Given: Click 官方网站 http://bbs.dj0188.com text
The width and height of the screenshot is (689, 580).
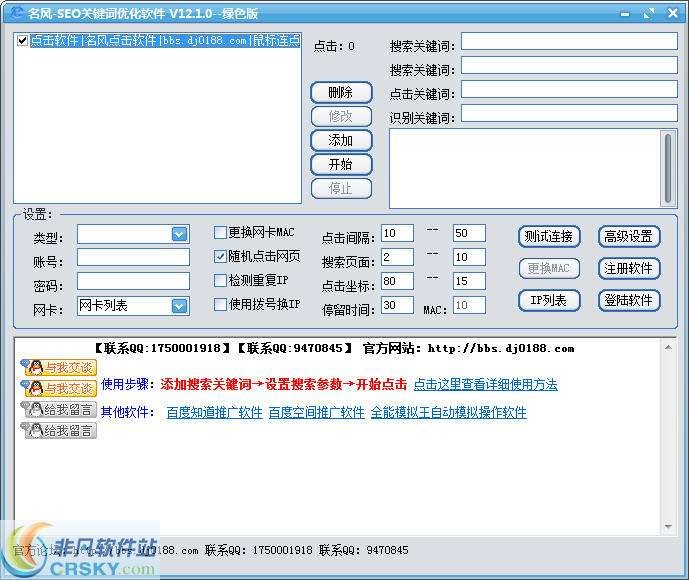Looking at the screenshot, I should [x=468, y=348].
